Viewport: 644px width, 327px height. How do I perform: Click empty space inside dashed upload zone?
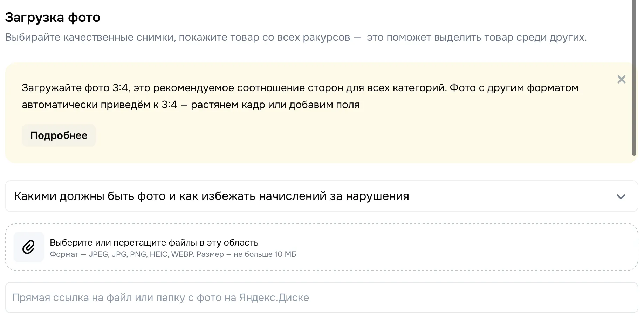click(x=455, y=247)
